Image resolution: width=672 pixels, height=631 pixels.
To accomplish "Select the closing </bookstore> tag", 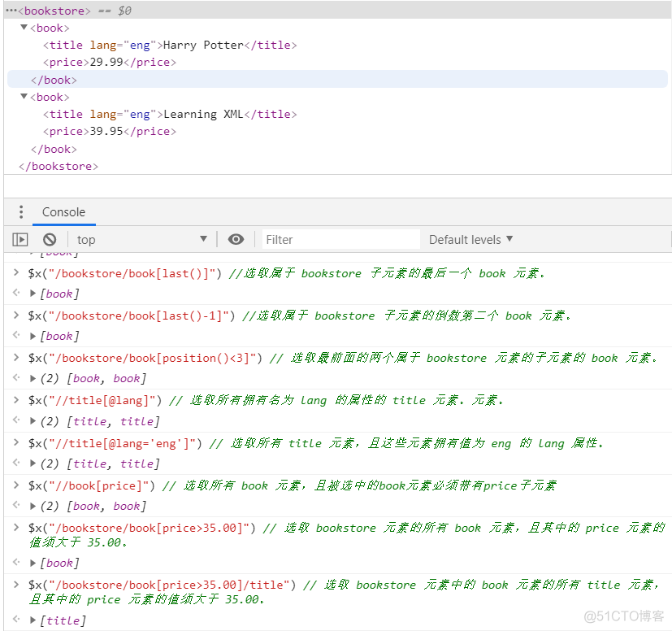I will [59, 166].
